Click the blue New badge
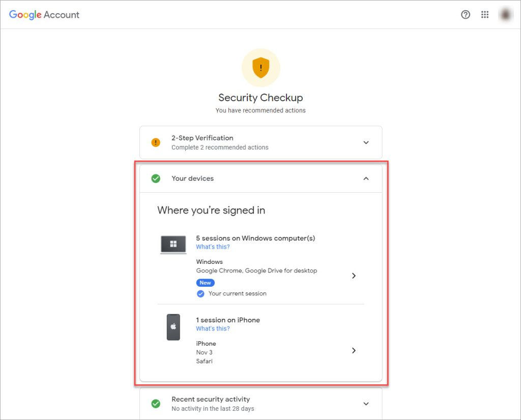Viewport: 521px width, 420px height. click(x=206, y=283)
